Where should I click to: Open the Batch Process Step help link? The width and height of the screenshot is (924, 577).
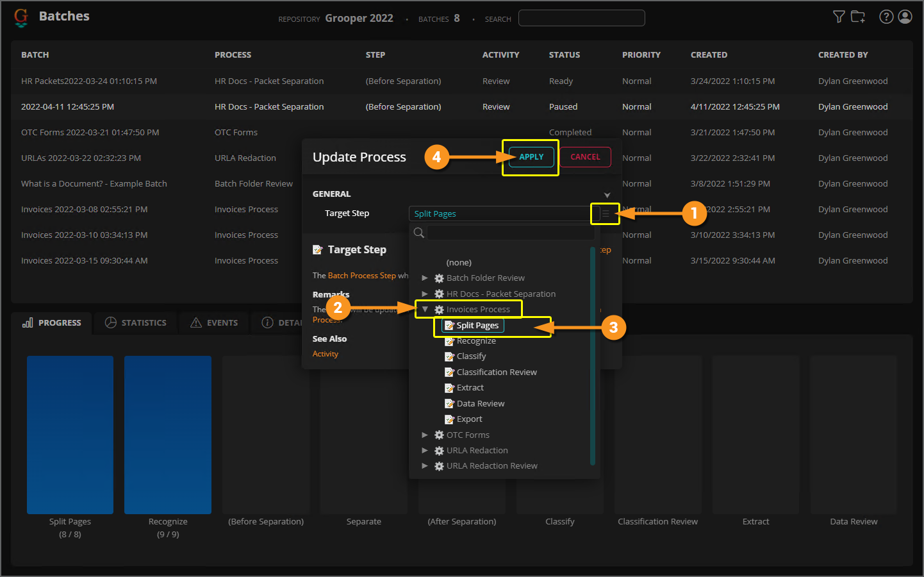pos(362,276)
